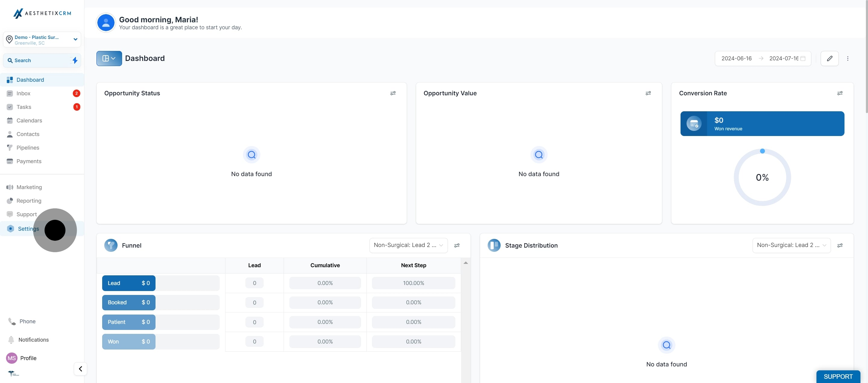Viewport: 868px width, 383px height.
Task: Click the Funnel widget round icon
Action: point(111,245)
